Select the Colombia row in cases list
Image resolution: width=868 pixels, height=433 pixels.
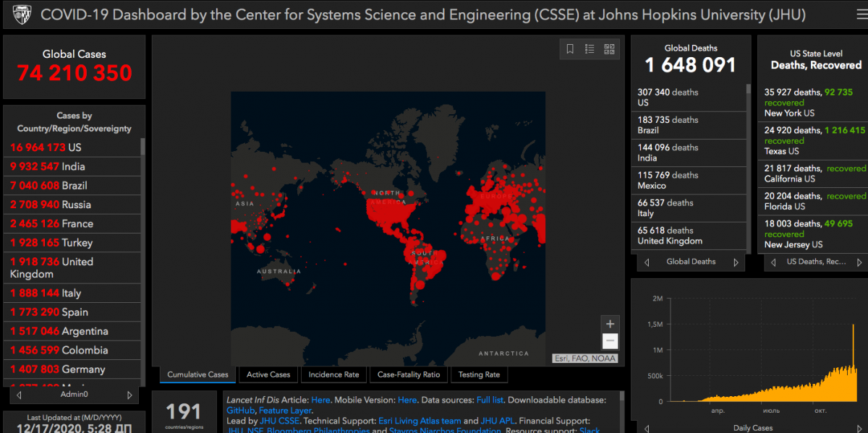[72, 350]
